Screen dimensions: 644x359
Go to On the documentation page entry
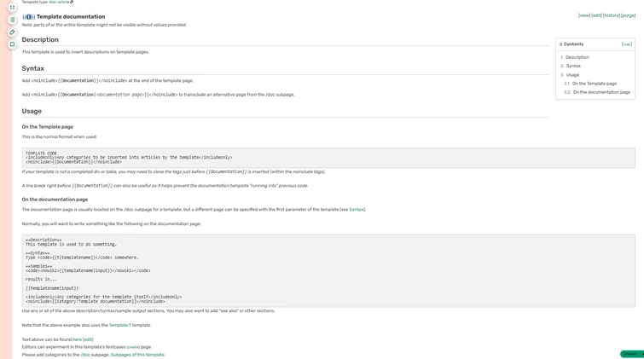[x=601, y=92]
